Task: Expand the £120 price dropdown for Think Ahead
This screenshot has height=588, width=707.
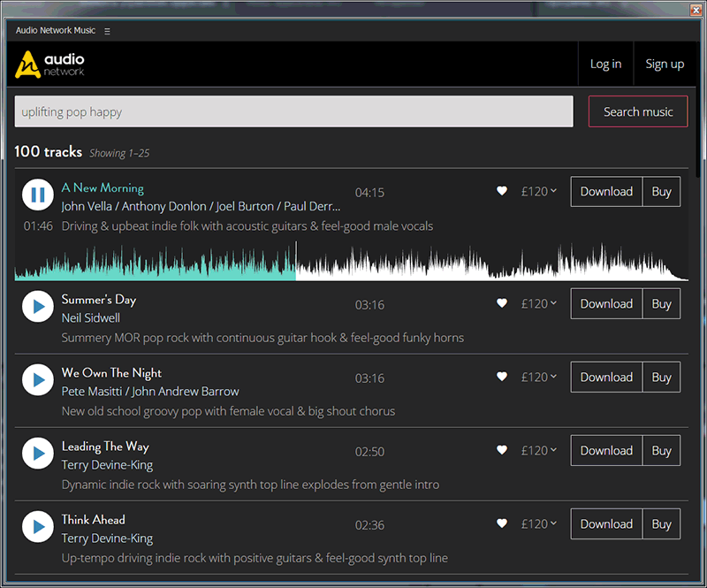Action: point(539,524)
